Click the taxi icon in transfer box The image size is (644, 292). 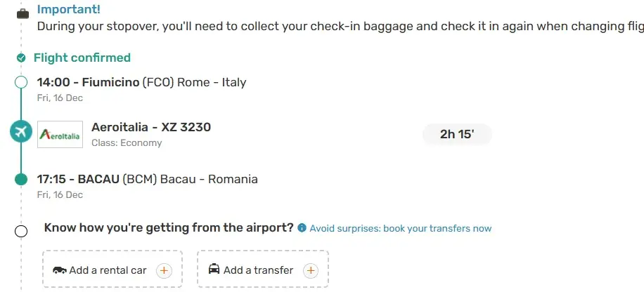tap(214, 270)
